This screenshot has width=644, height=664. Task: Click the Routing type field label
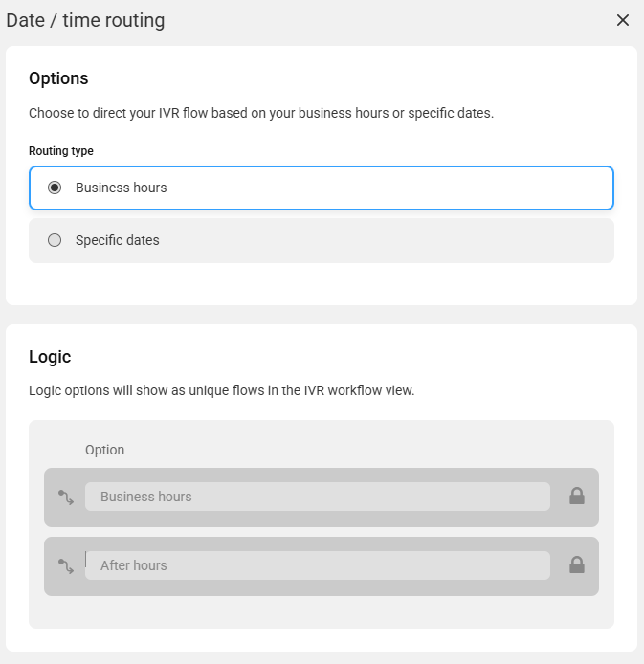61,151
